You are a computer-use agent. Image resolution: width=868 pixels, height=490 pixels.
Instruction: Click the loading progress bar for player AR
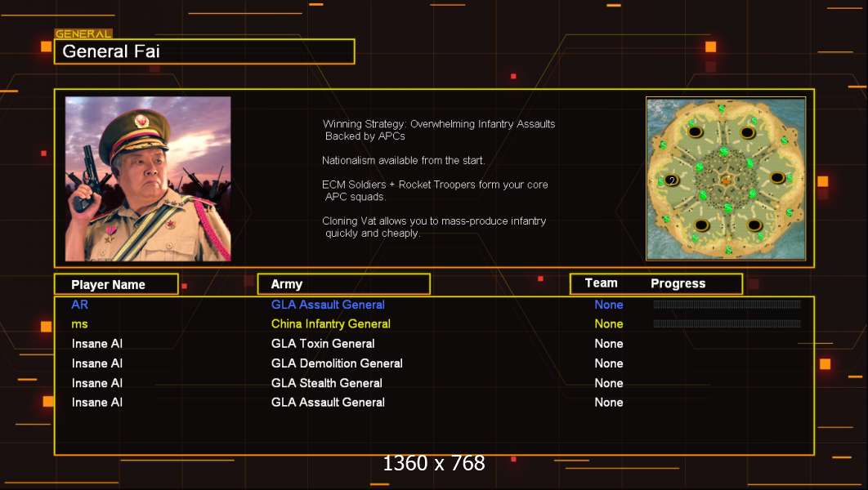tap(727, 304)
